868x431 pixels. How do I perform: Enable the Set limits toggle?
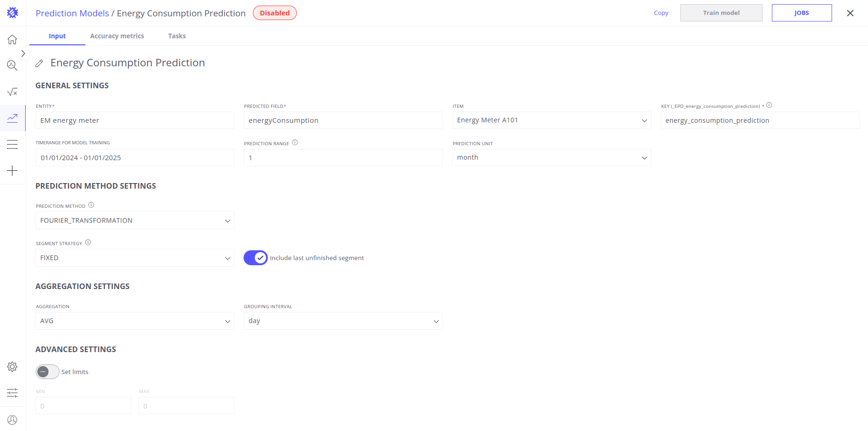[48, 372]
